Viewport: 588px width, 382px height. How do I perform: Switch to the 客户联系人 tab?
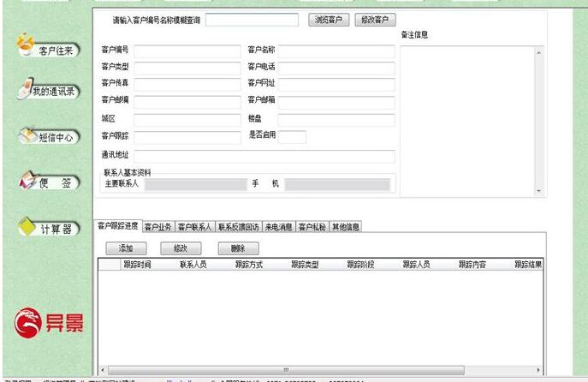(x=194, y=227)
